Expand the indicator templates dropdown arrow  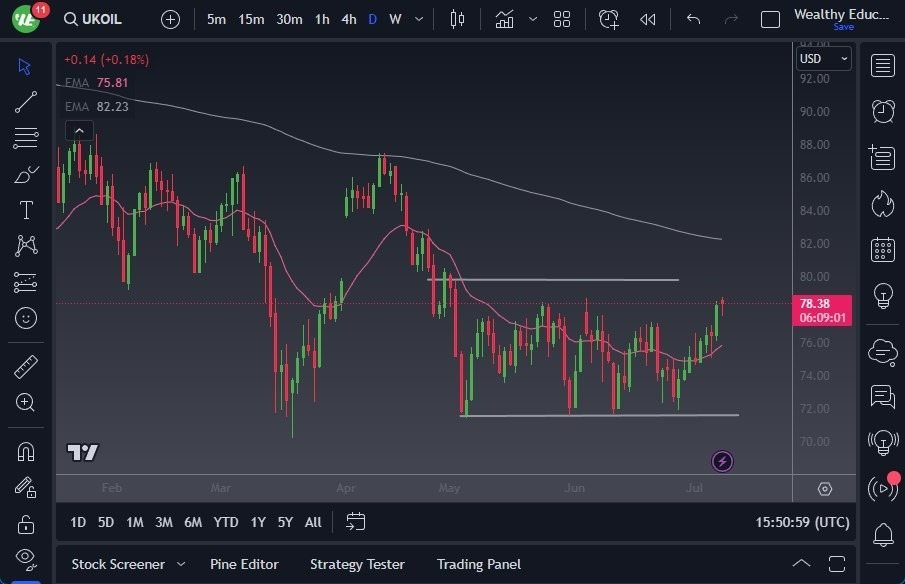533,19
